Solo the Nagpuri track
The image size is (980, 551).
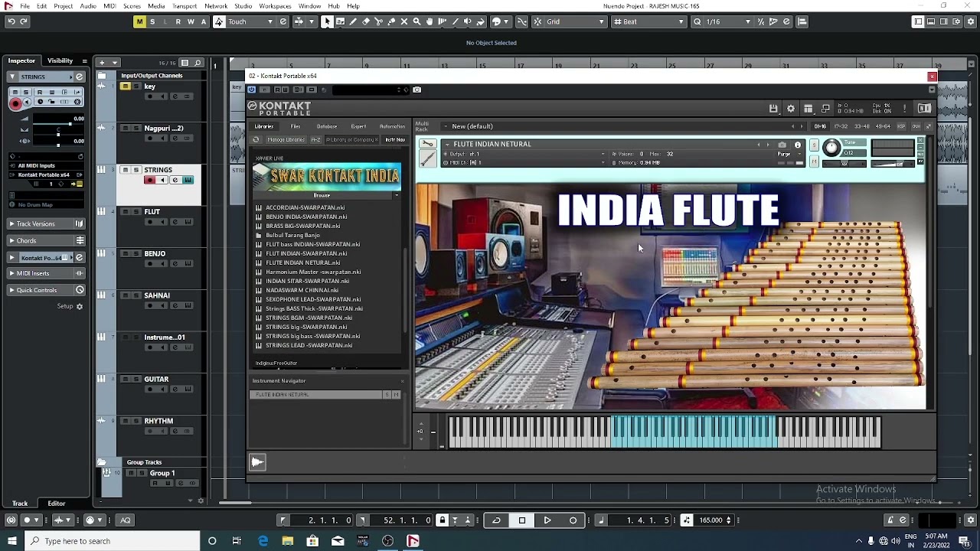tap(136, 129)
